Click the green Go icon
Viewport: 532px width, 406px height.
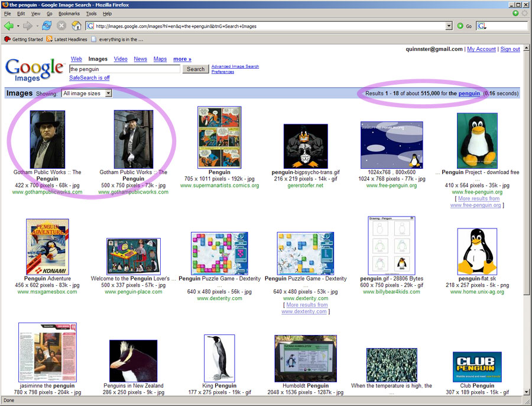tap(460, 26)
